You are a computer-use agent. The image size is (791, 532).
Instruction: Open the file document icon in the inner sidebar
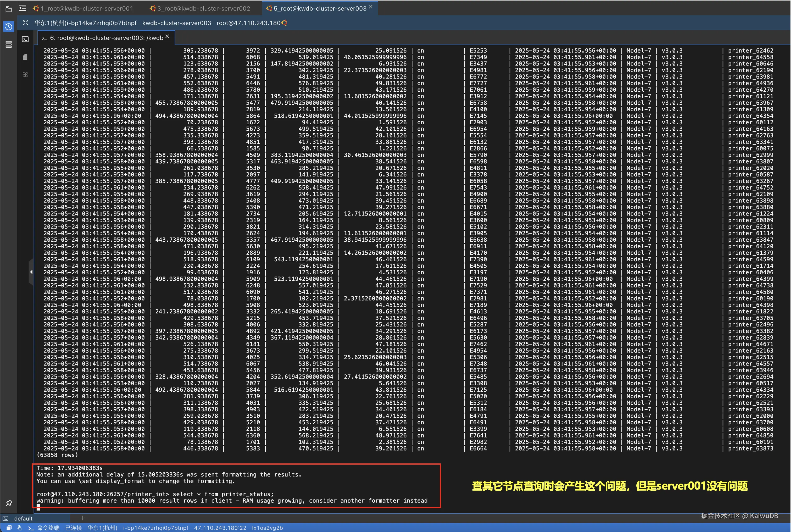(x=25, y=57)
